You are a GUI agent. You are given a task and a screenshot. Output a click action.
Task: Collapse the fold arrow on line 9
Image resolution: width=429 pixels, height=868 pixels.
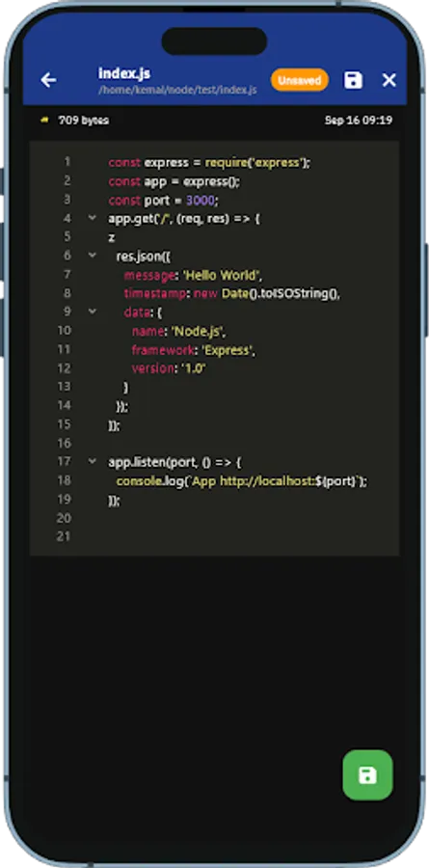93,312
